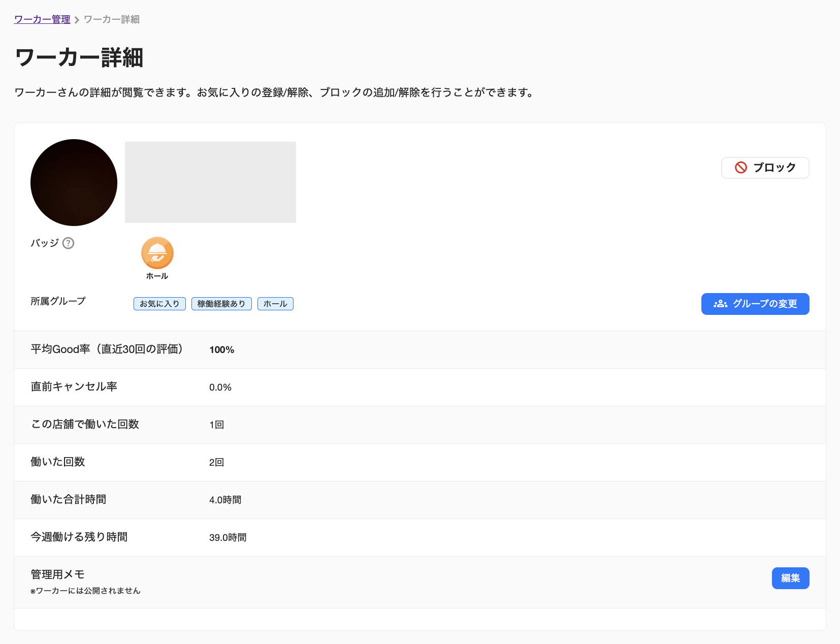Click the breadcrumb chevron separator
The image size is (840, 644).
(x=76, y=20)
